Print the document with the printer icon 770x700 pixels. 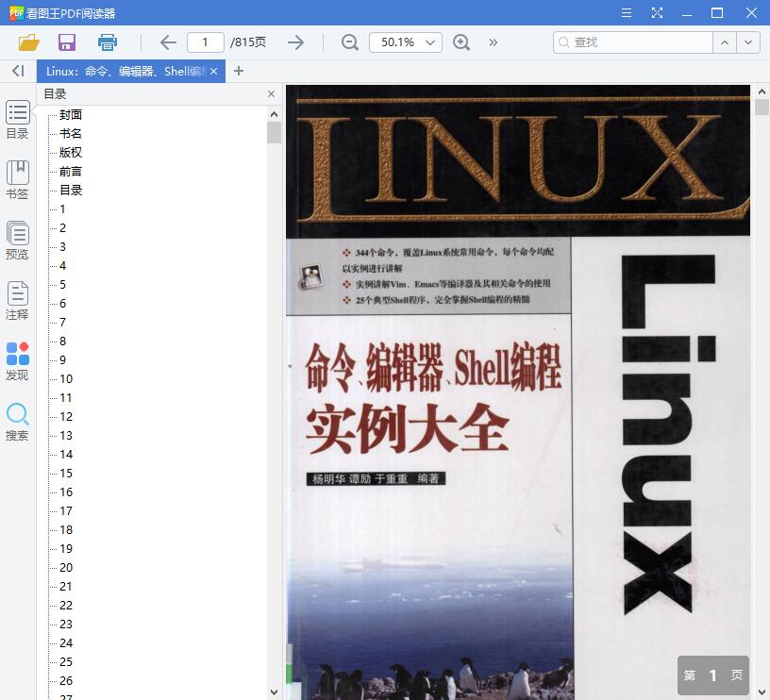pos(107,42)
